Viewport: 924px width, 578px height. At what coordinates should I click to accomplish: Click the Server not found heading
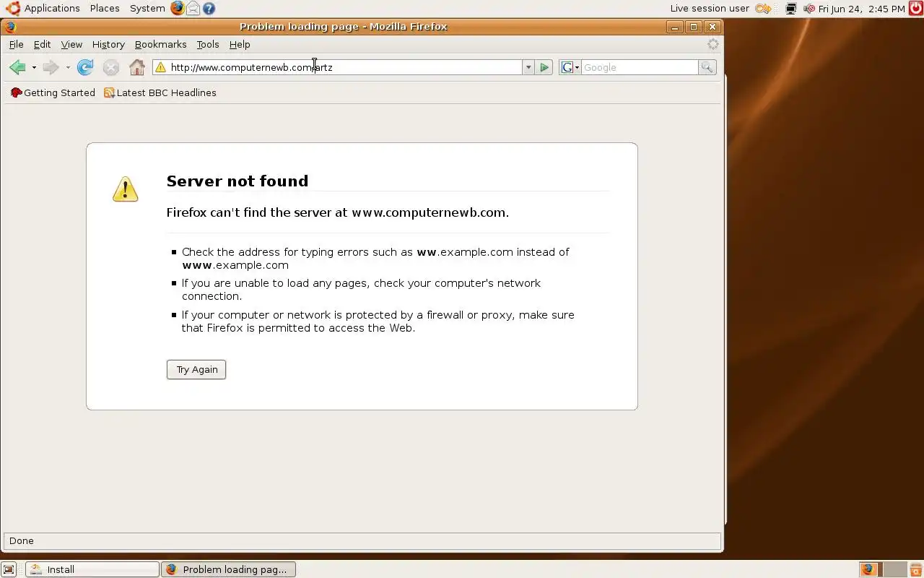[237, 181]
